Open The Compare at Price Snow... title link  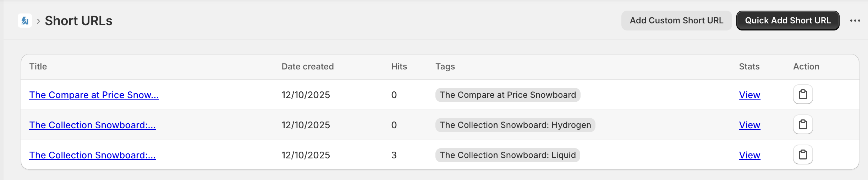point(94,95)
